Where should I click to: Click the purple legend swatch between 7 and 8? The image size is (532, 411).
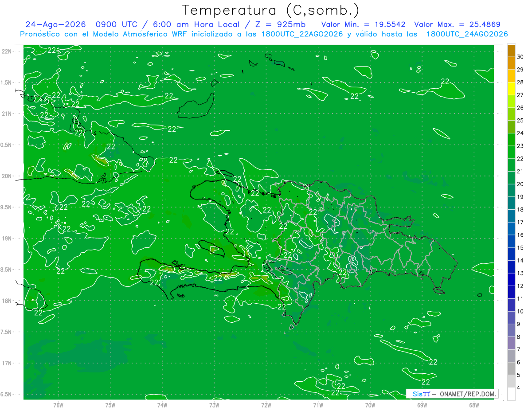point(511,343)
